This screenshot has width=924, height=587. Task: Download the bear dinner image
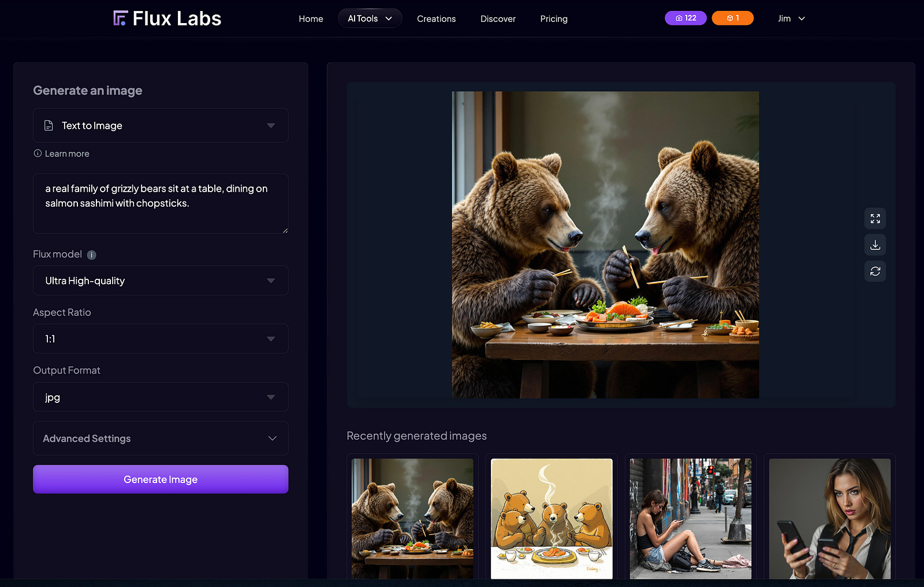pyautogui.click(x=875, y=245)
